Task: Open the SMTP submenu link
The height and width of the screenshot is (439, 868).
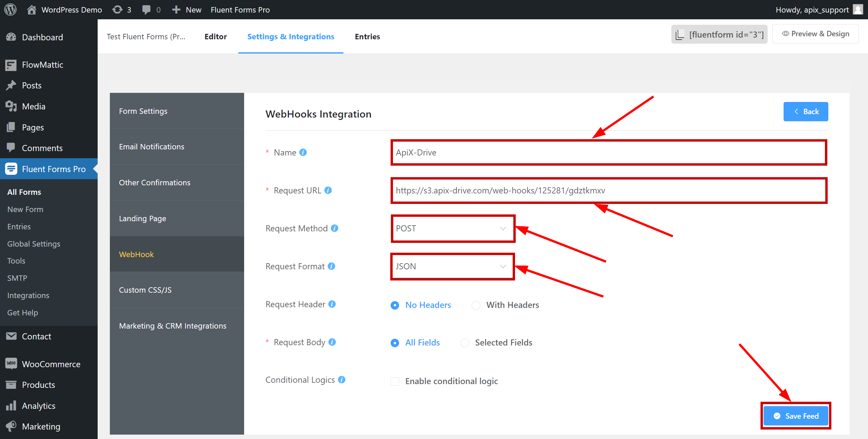Action: pyautogui.click(x=17, y=278)
